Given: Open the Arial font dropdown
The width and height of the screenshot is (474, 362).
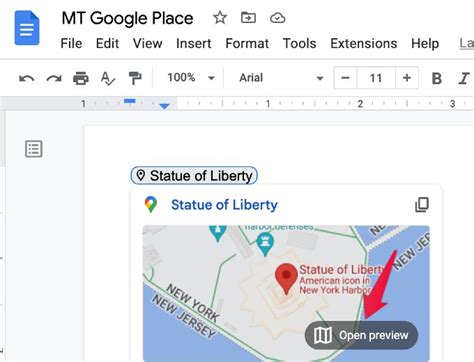Looking at the screenshot, I should (x=281, y=78).
